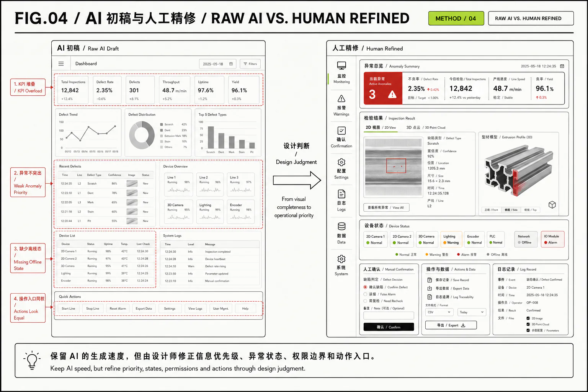Select the Top view of extrusion profile
This screenshot has width=588, height=392.
point(531,210)
